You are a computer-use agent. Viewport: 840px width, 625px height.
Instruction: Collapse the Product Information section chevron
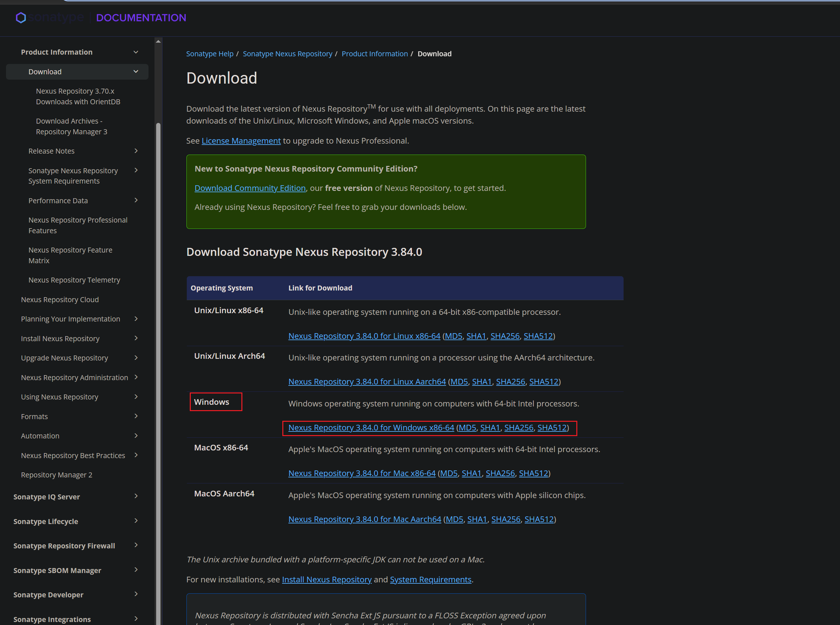(136, 52)
